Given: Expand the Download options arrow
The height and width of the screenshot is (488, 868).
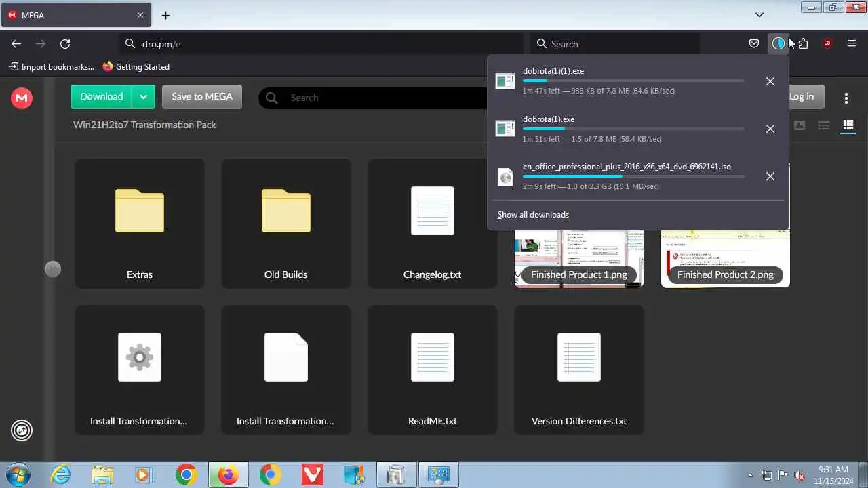Looking at the screenshot, I should point(143,97).
